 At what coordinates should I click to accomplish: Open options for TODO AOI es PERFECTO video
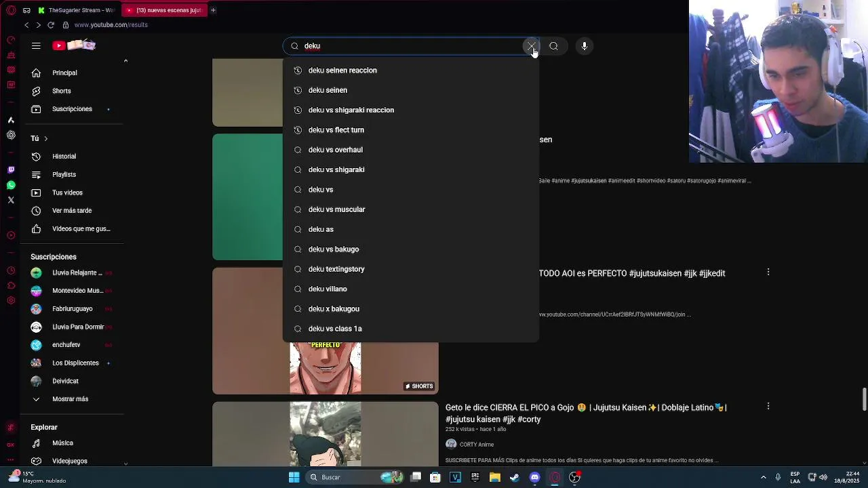pos(768,272)
